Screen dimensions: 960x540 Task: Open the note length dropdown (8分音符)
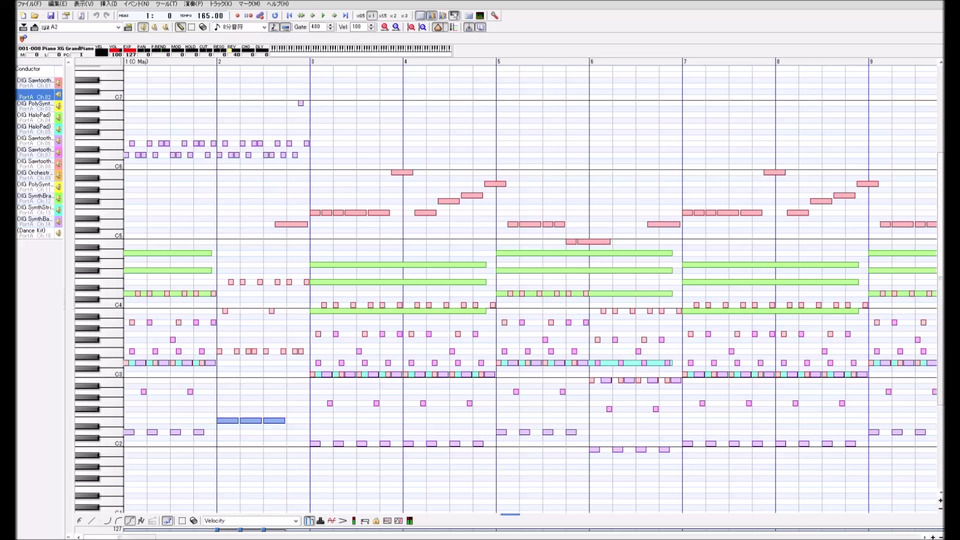[x=240, y=27]
